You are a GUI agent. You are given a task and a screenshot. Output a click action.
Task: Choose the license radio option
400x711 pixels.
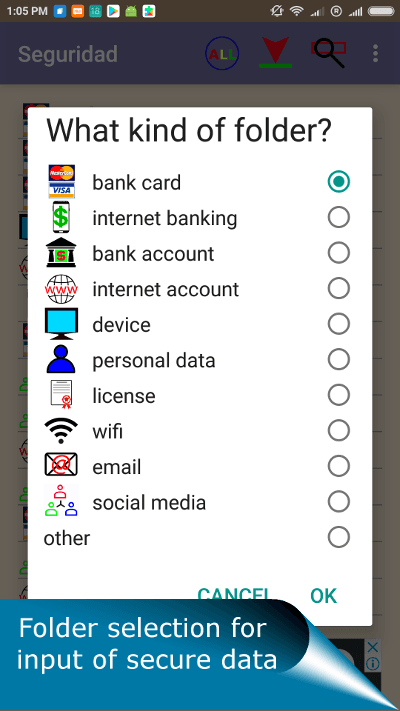click(339, 395)
